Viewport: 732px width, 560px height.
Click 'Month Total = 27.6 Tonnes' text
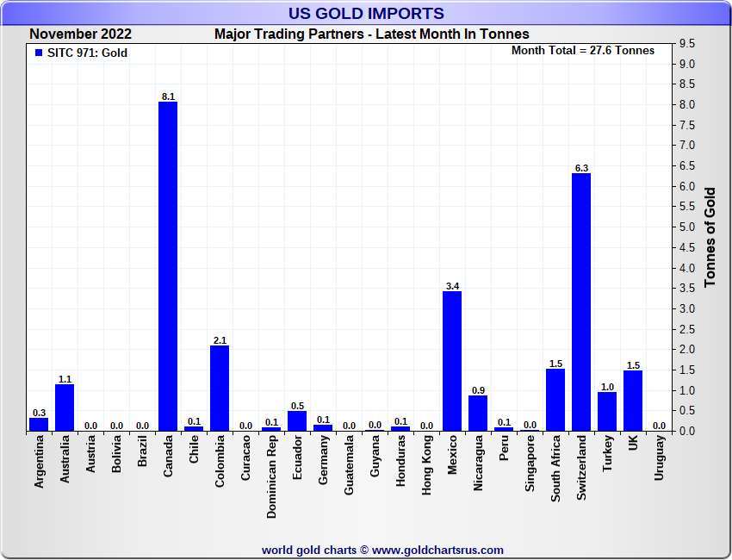pos(583,51)
